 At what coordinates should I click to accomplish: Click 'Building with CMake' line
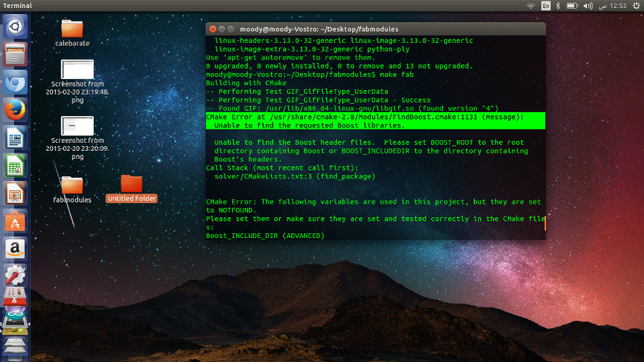tap(246, 83)
